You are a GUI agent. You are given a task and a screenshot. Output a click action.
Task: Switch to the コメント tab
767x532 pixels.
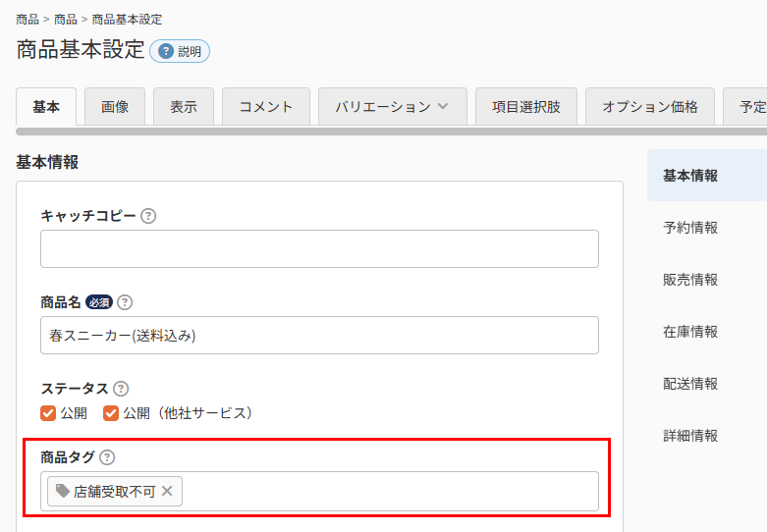[266, 107]
